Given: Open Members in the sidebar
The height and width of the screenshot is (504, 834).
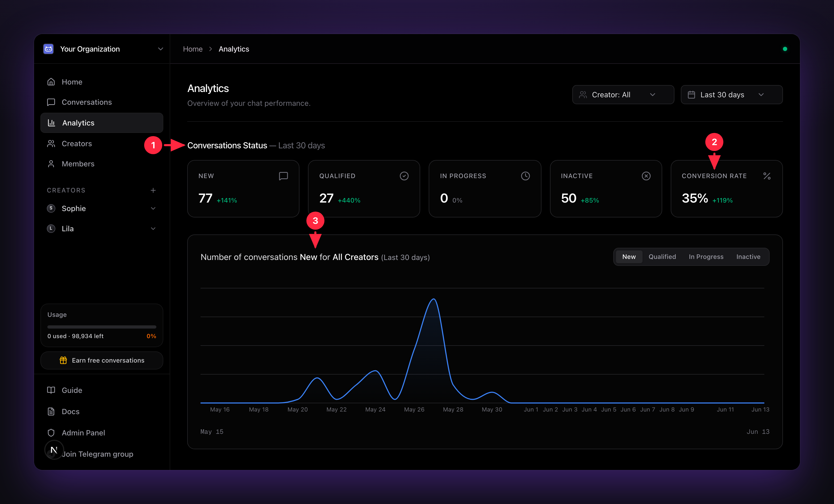Looking at the screenshot, I should coord(102,164).
